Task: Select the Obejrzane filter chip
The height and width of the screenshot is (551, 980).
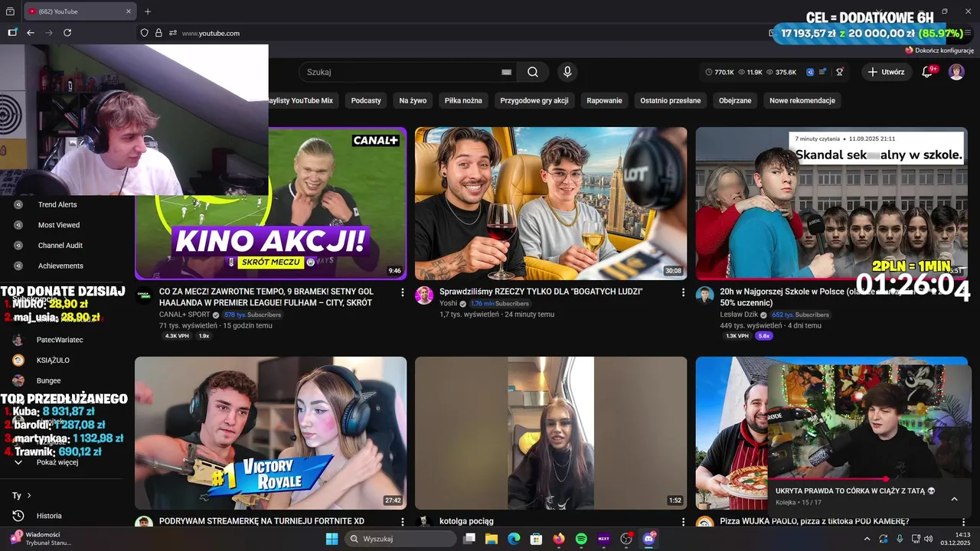Action: coord(735,100)
